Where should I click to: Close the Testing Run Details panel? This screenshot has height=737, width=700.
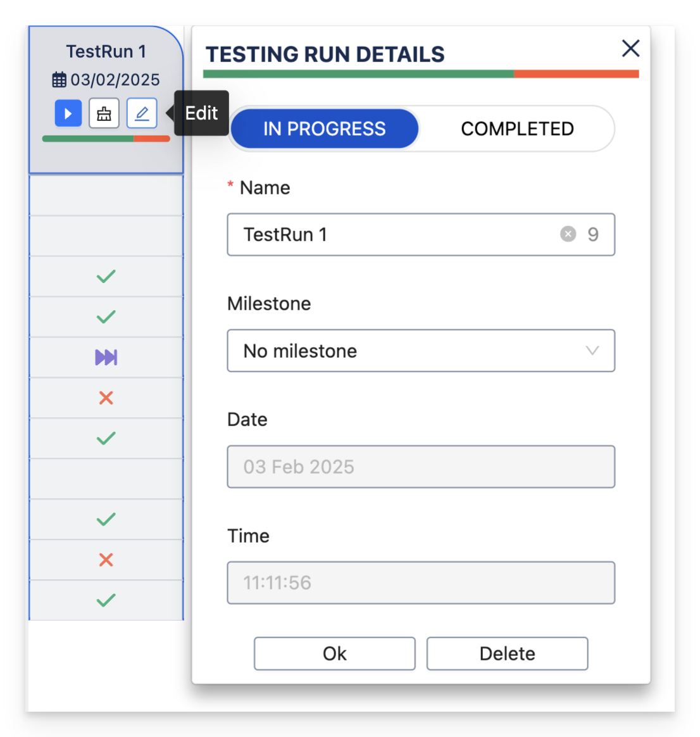(630, 48)
